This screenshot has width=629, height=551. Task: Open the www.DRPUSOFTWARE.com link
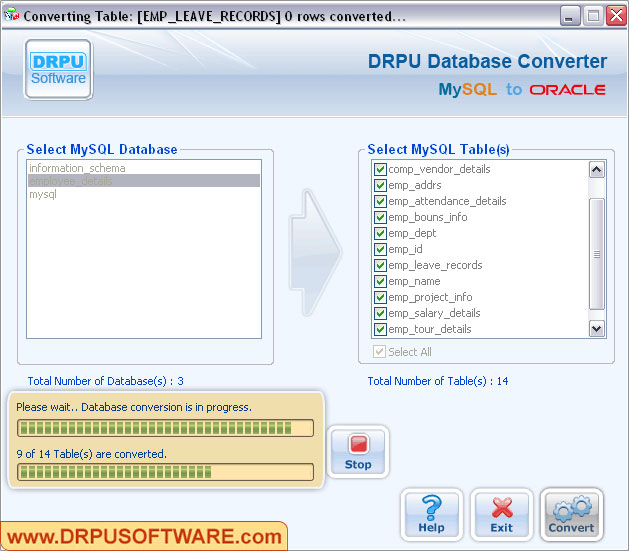(x=144, y=537)
